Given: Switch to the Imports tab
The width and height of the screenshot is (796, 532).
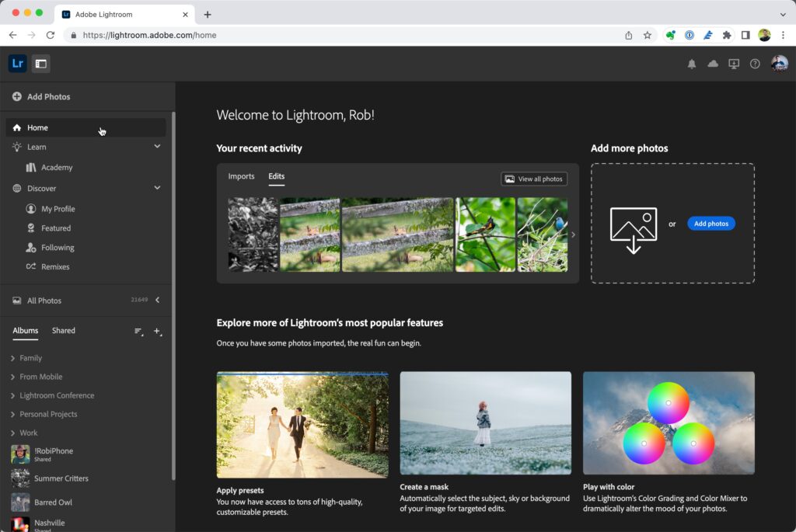Looking at the screenshot, I should coord(241,176).
